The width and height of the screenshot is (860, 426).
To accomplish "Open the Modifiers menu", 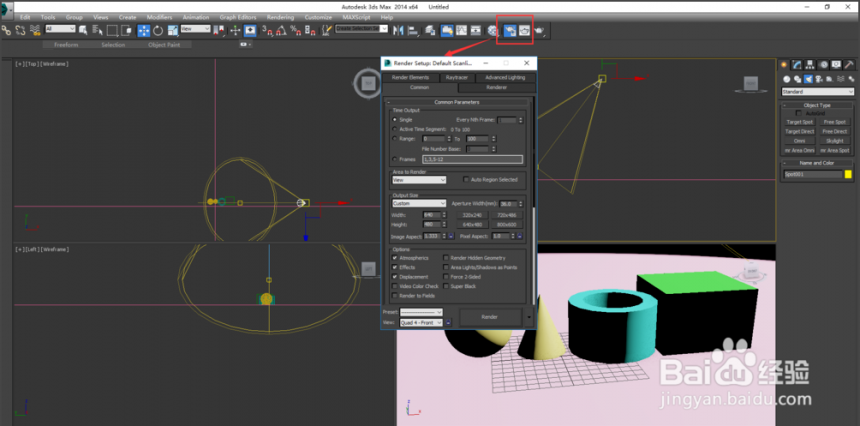I will (160, 18).
